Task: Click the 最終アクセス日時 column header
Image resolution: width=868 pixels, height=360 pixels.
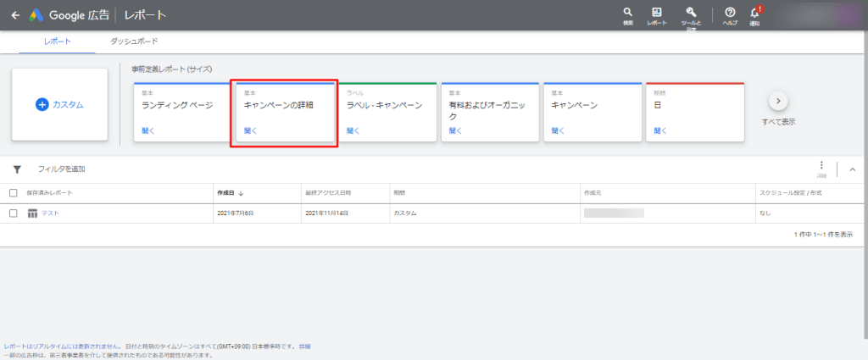Action: click(328, 193)
